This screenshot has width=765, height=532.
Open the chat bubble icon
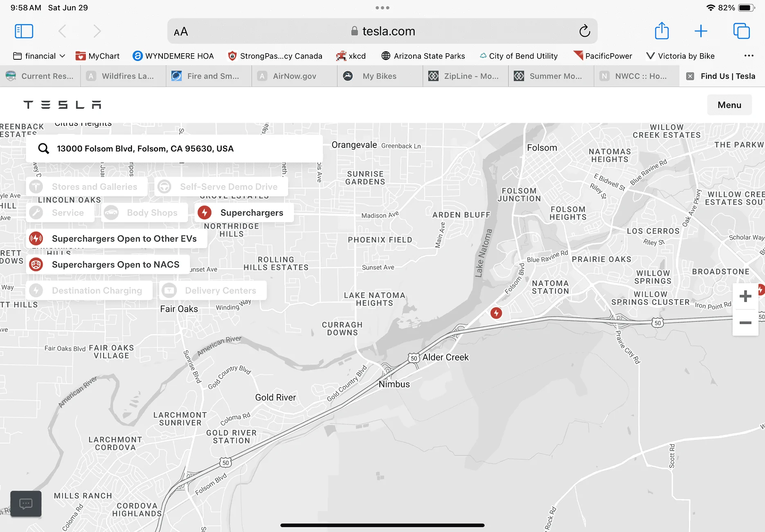pyautogui.click(x=26, y=503)
